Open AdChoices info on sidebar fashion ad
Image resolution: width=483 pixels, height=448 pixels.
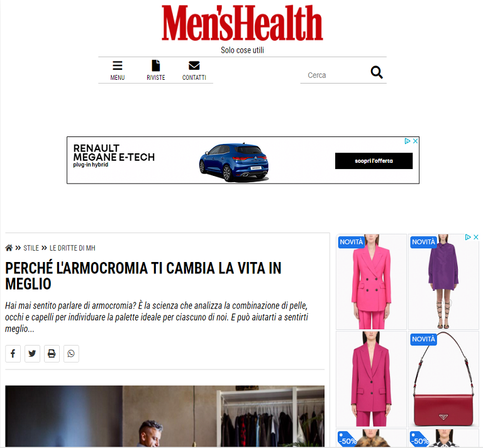tap(468, 237)
